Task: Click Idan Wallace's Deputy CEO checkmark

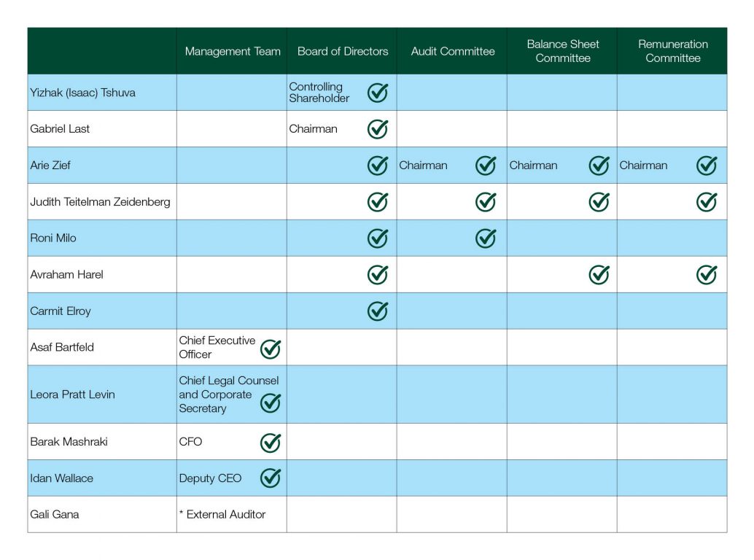Action: coord(271,478)
